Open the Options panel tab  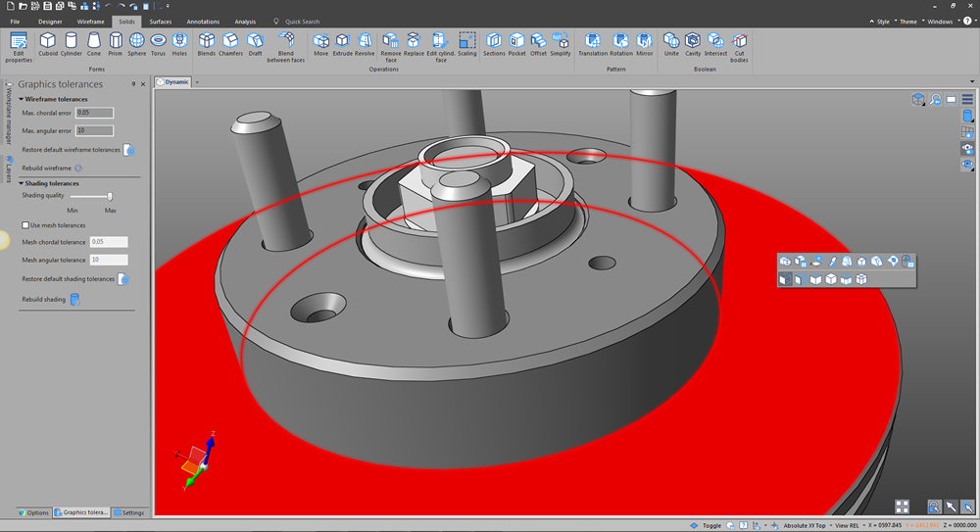tap(33, 512)
